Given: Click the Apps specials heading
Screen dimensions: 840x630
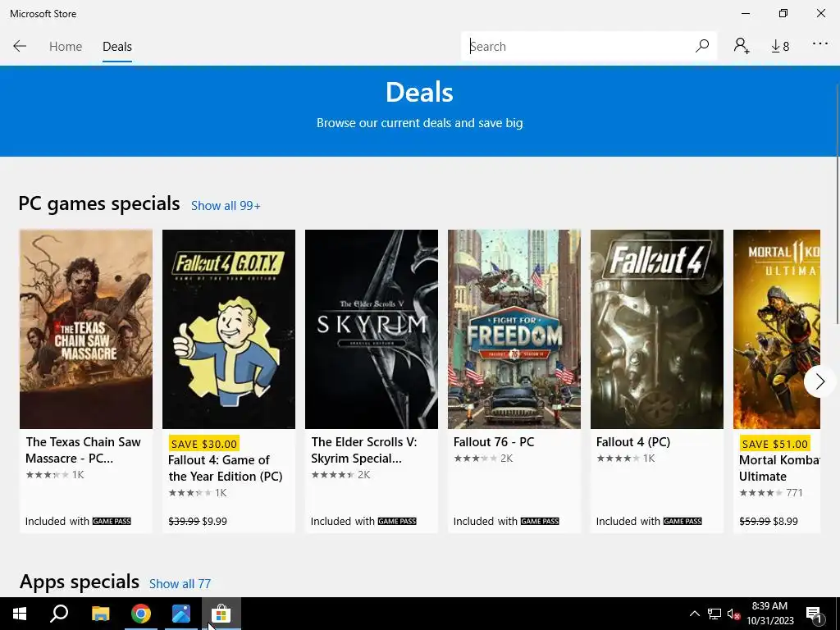Looking at the screenshot, I should [80, 582].
